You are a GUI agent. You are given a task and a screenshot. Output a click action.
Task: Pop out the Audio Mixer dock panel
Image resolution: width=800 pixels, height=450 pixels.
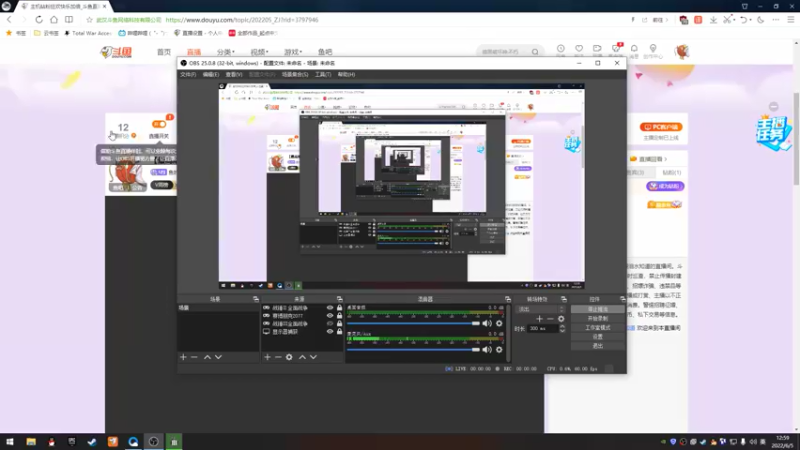pos(508,299)
